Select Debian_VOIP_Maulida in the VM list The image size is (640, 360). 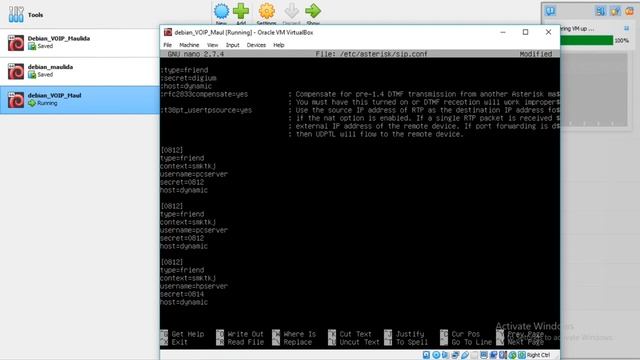tap(80, 43)
